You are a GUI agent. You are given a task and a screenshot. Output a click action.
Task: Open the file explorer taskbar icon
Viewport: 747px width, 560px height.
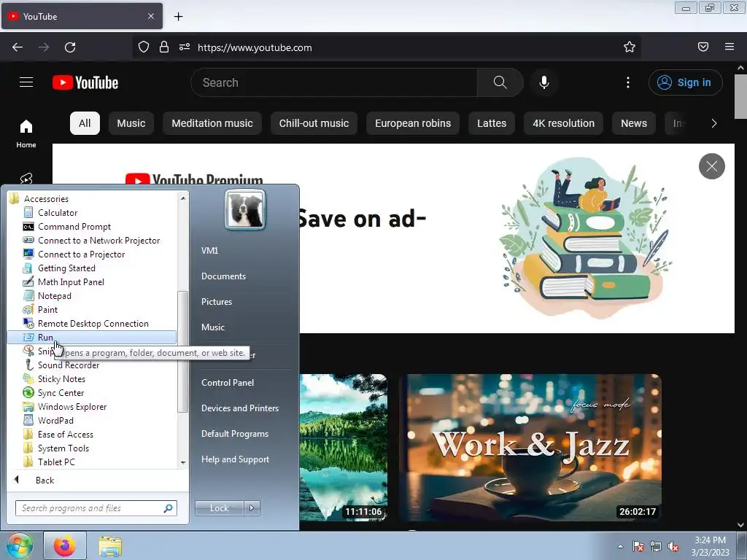pyautogui.click(x=110, y=546)
